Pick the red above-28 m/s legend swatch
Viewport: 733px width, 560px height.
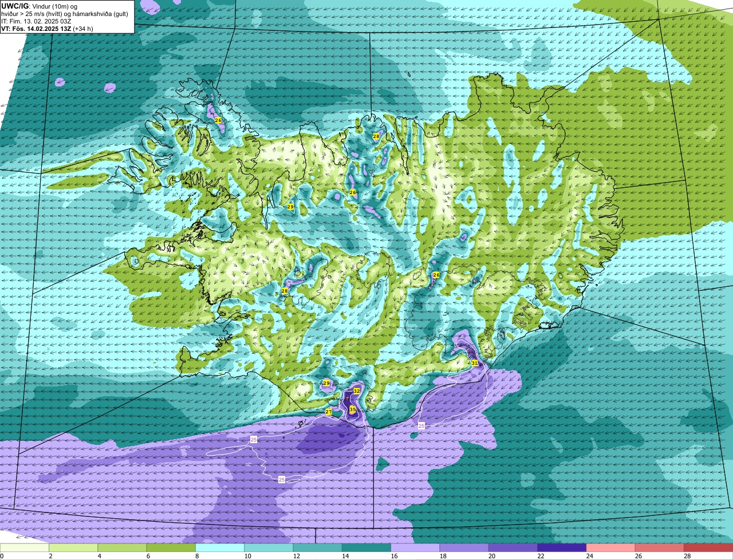tap(708, 548)
